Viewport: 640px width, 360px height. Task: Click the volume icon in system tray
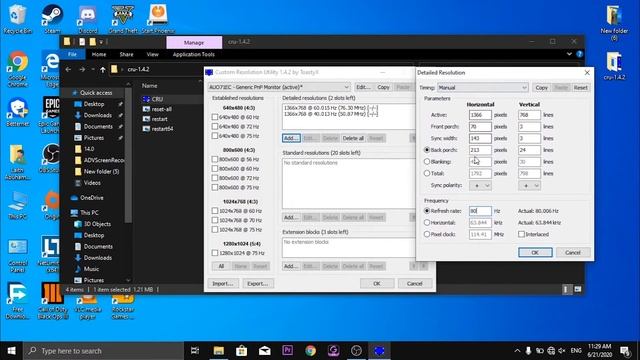point(562,351)
